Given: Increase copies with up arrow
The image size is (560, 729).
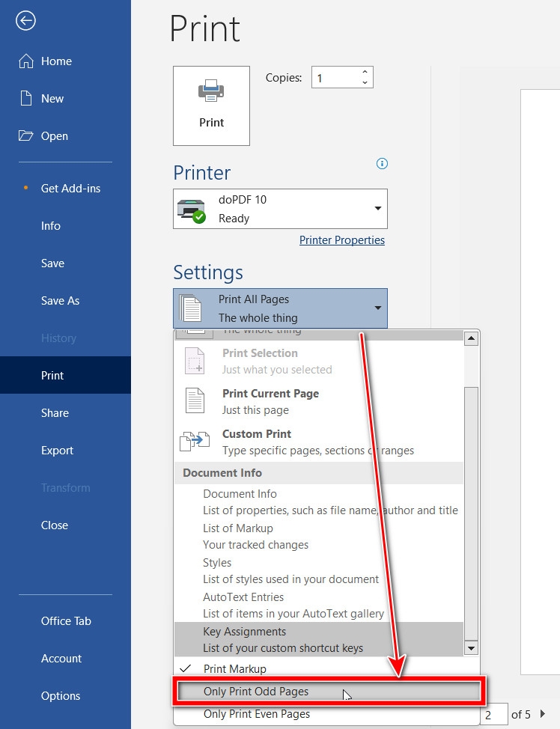Looking at the screenshot, I should point(365,72).
